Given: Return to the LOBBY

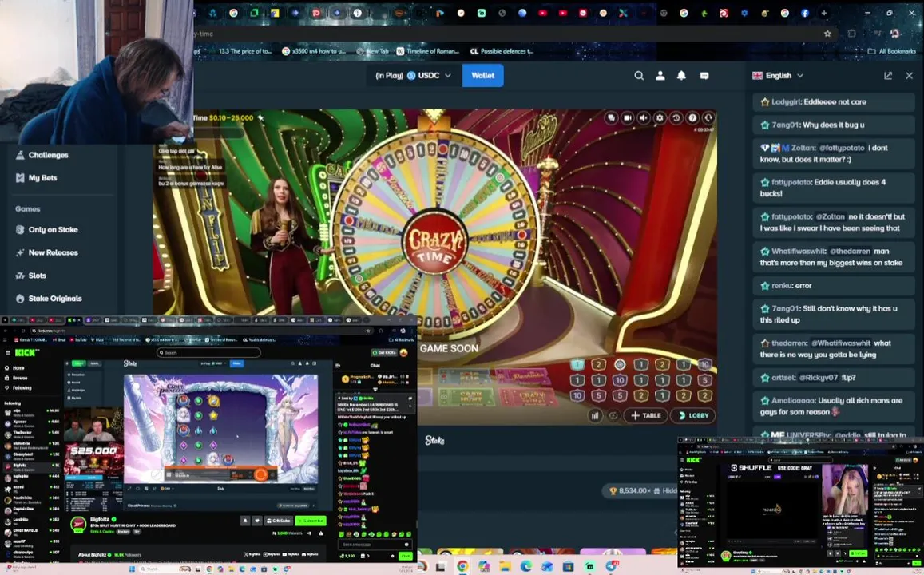Looking at the screenshot, I should pyautogui.click(x=693, y=415).
